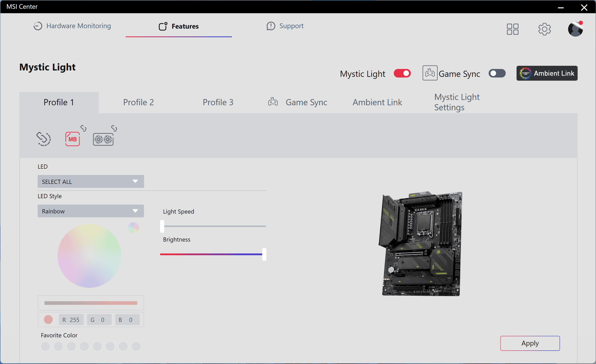The image size is (596, 364).
Task: Disable Mystic Light master toggle
Action: (x=401, y=73)
